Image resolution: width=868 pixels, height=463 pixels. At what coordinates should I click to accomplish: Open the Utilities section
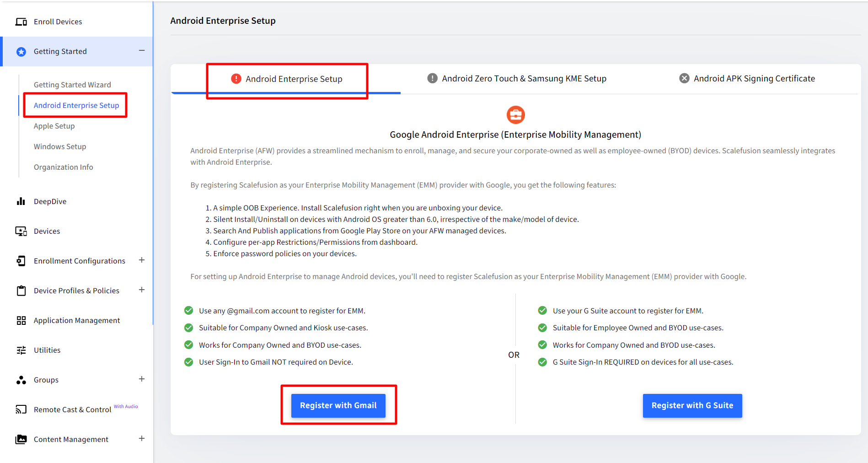(47, 350)
